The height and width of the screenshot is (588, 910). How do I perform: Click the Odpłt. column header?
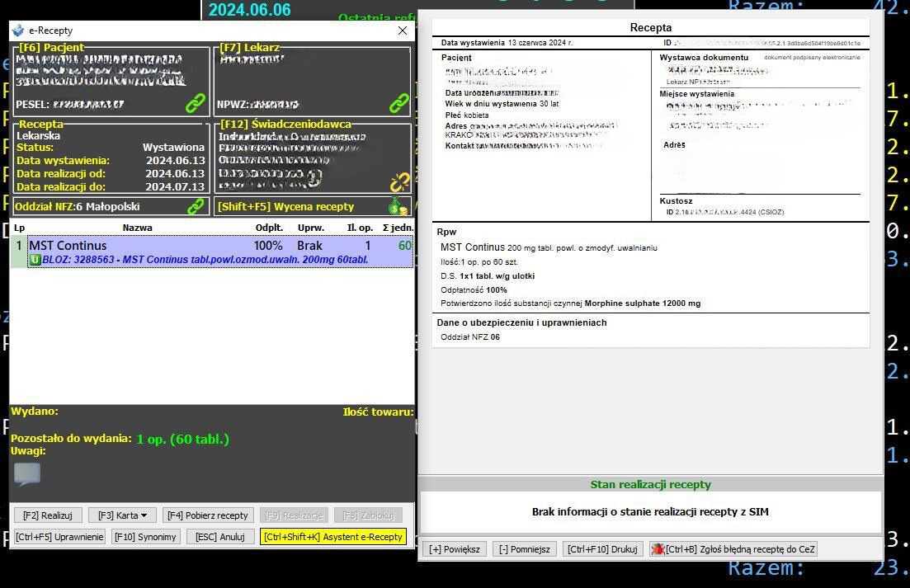[x=269, y=228]
